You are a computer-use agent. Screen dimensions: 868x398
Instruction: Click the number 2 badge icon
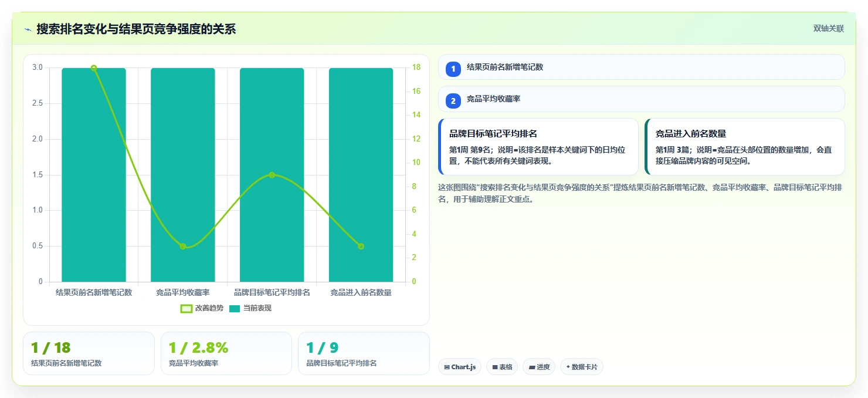tap(453, 101)
